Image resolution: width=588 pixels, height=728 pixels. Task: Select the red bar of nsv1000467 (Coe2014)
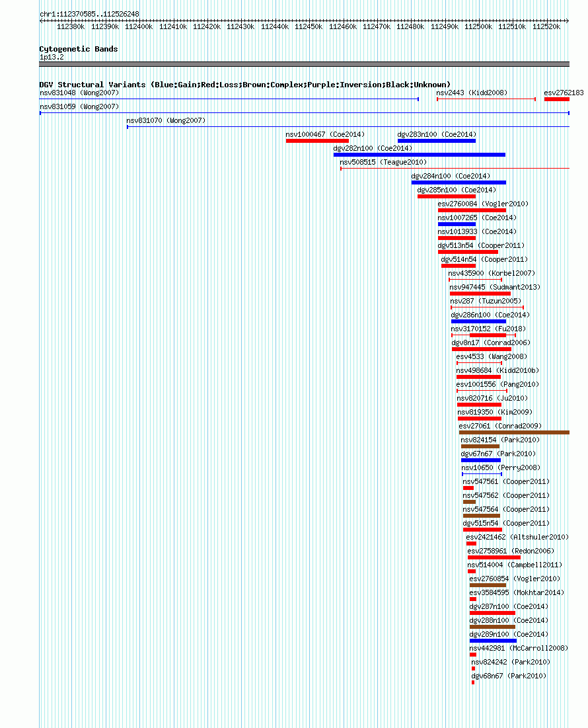317,141
